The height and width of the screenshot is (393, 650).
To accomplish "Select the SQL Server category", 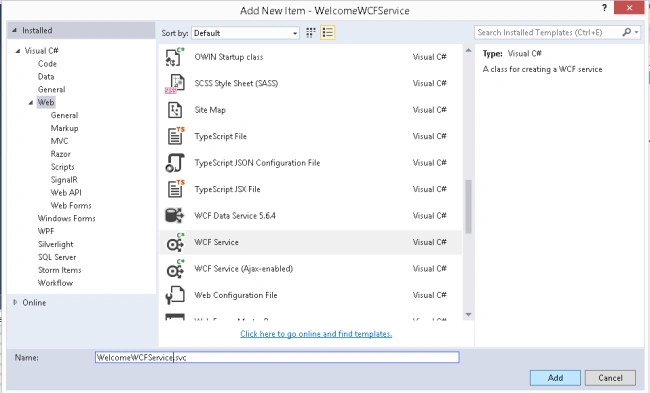I will (x=57, y=257).
